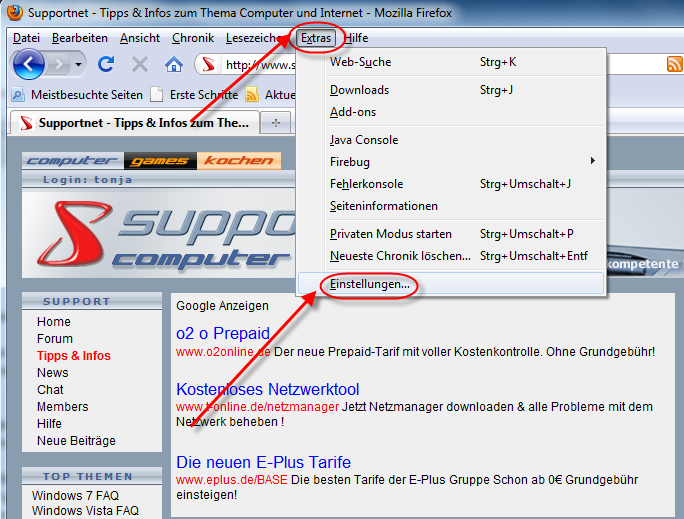Click the forward navigation arrow
Viewport: 684px width, 519px height.
[x=58, y=65]
